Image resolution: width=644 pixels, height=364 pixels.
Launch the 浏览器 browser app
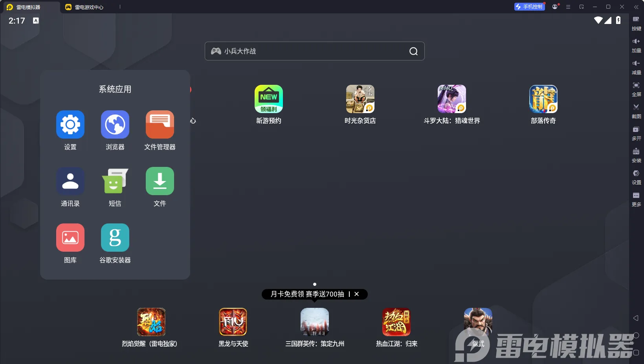point(115,124)
